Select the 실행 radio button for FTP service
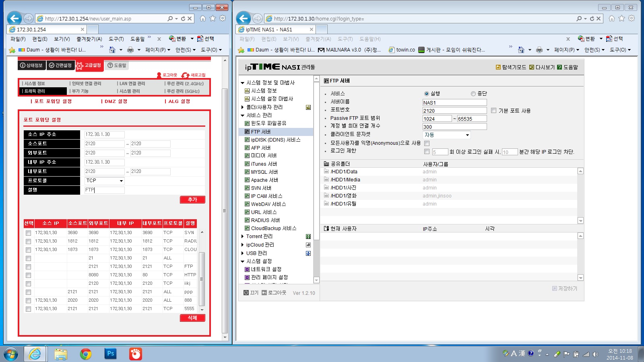644x362 pixels. (x=427, y=94)
